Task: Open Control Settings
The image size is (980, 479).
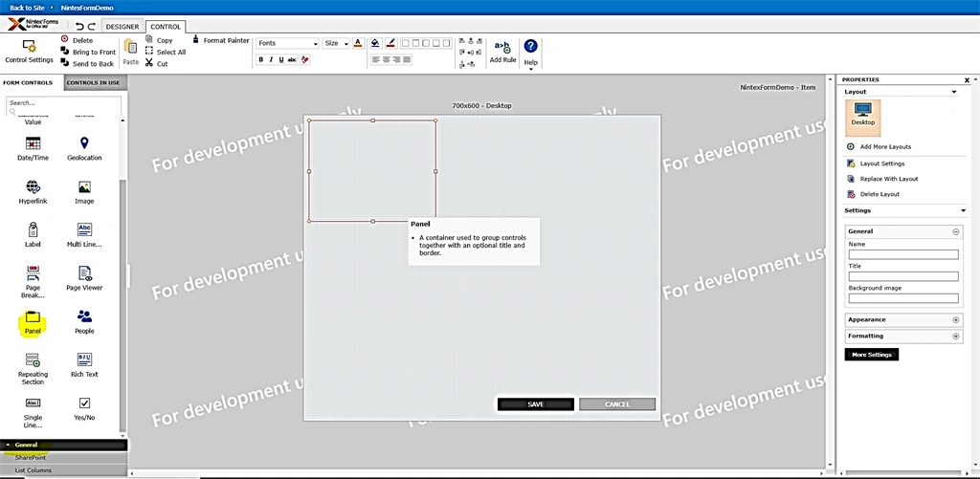Action: (x=29, y=53)
